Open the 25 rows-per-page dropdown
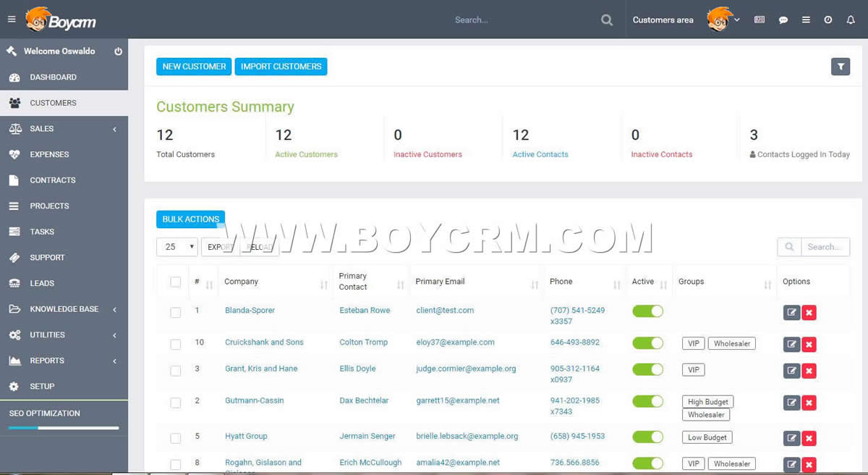 click(x=176, y=247)
